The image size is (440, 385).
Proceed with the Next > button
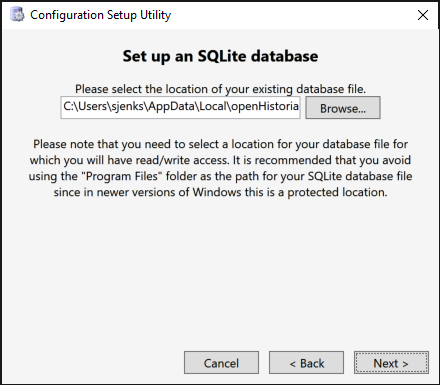pyautogui.click(x=391, y=362)
